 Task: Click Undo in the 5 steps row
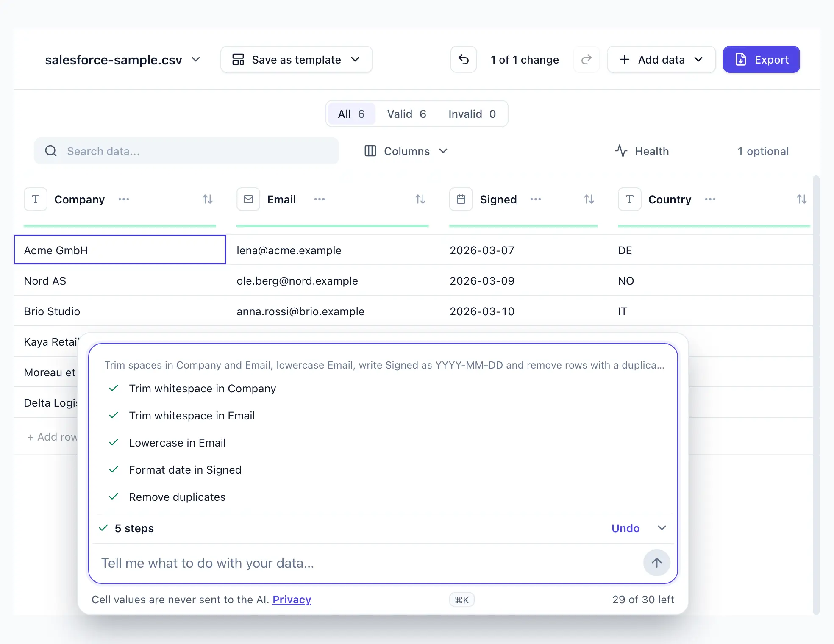coord(625,528)
